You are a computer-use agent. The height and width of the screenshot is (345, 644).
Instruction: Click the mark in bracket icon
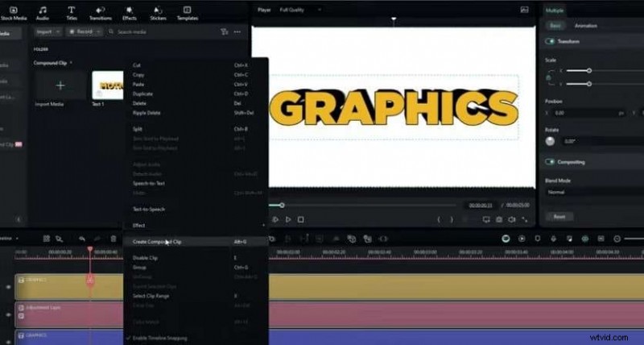(x=439, y=219)
